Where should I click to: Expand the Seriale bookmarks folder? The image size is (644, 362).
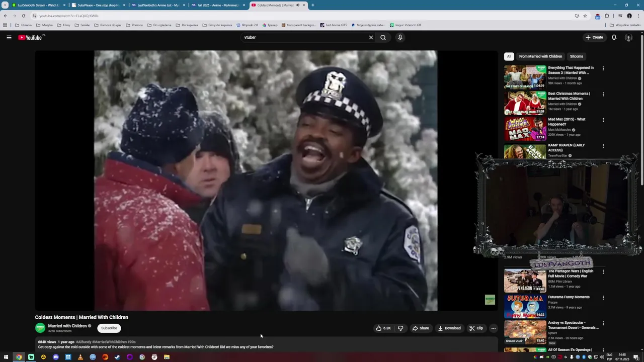click(x=82, y=25)
